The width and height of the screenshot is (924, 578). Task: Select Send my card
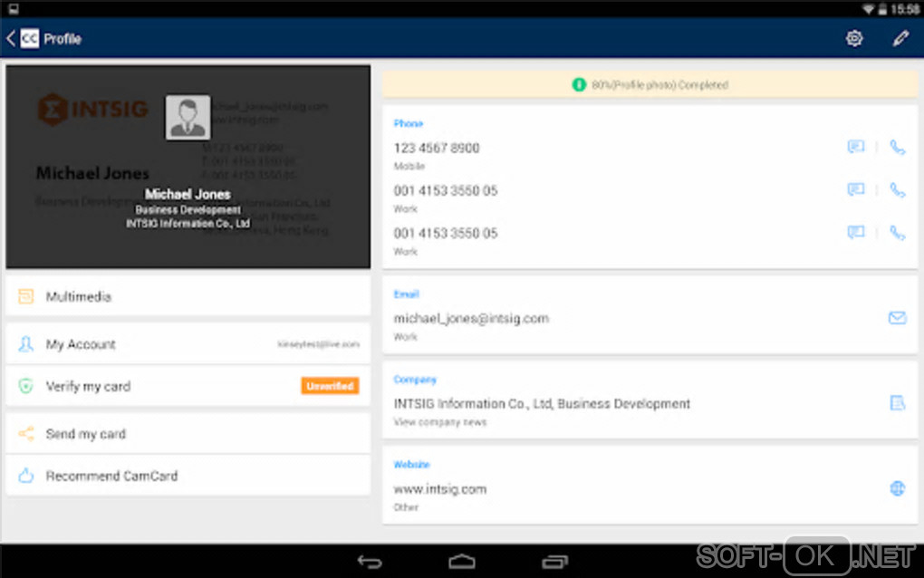(188, 434)
